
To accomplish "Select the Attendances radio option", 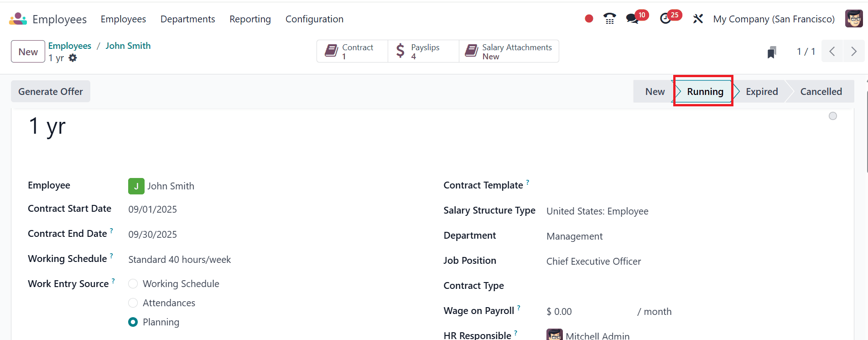I will 133,303.
